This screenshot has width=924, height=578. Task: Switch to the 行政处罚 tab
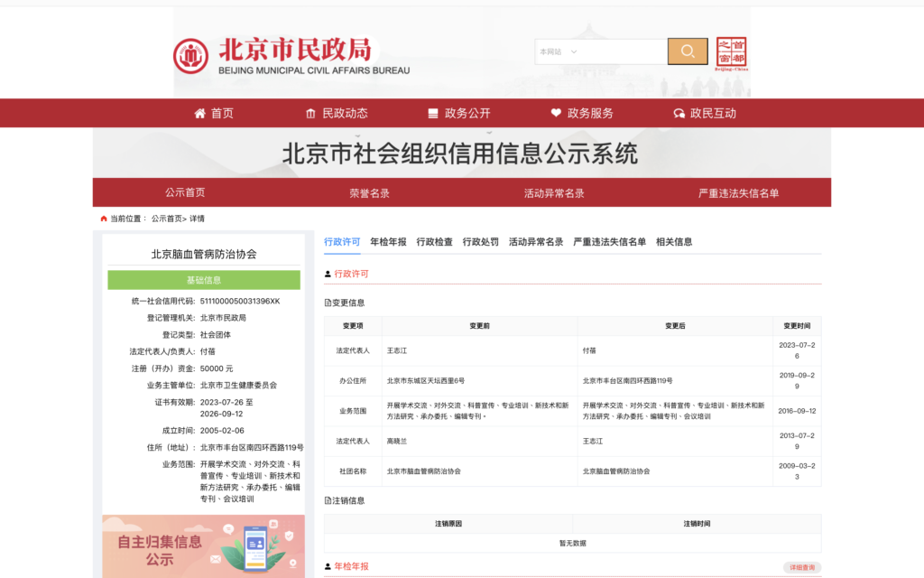tap(480, 242)
